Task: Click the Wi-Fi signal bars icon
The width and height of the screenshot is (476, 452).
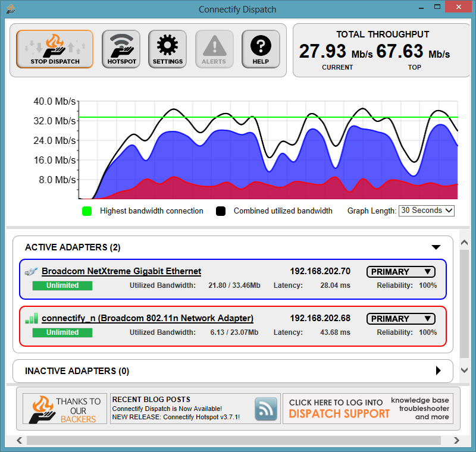Action: click(32, 318)
